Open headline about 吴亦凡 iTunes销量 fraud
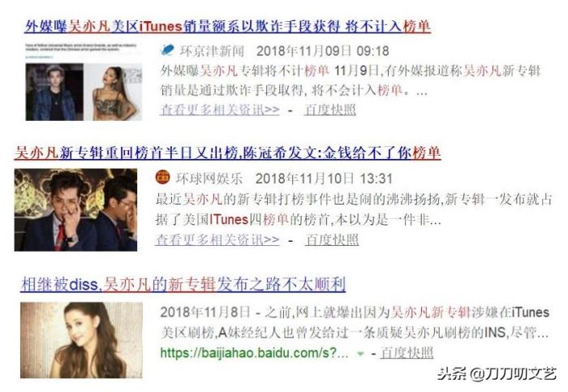 [227, 26]
